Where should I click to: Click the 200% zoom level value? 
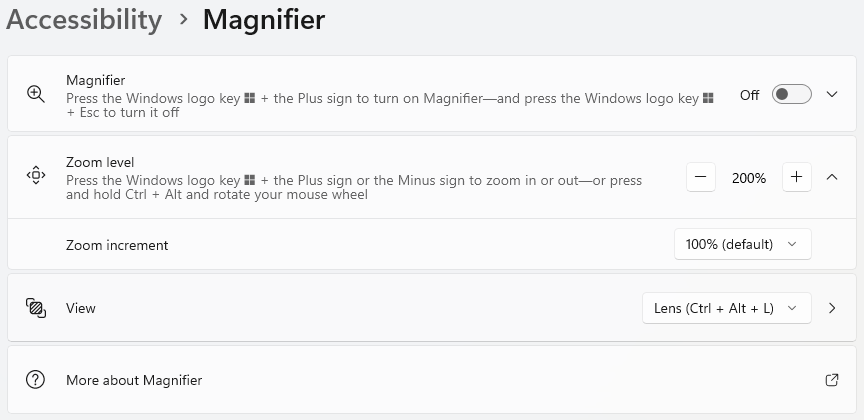coord(749,177)
